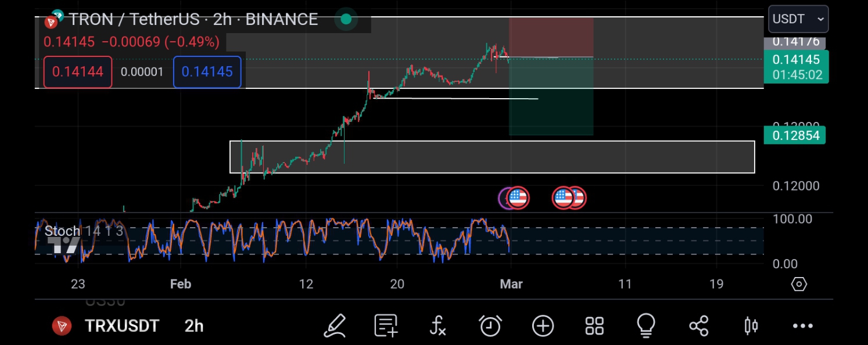Change the 2h timeframe interval
Viewport: 868px width, 345px height.
pos(194,326)
